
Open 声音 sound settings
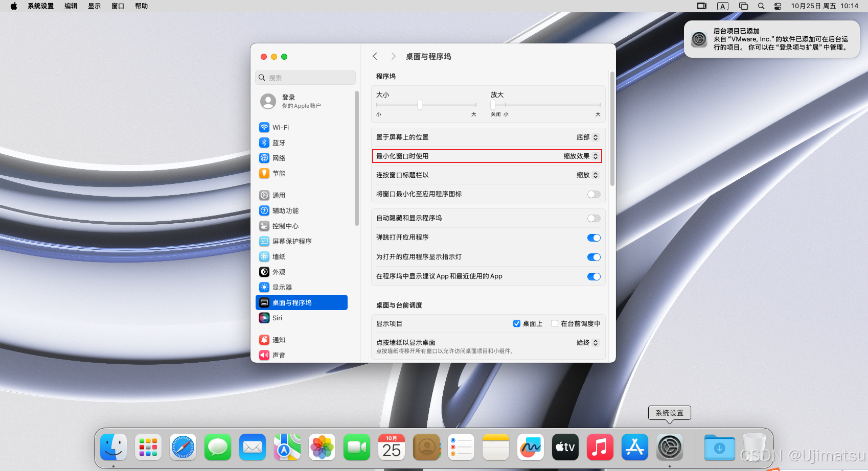302,355
